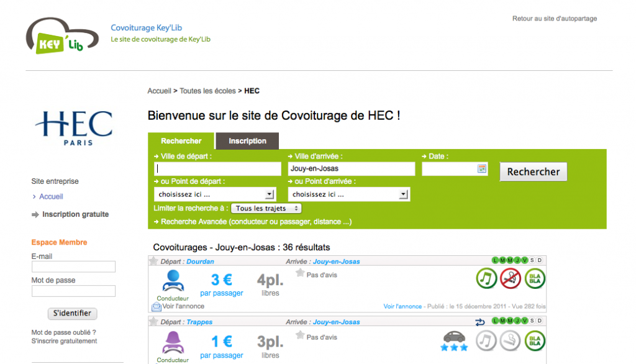This screenshot has width=636, height=364.
Task: Open the Point de départ dropdown
Action: pyautogui.click(x=215, y=194)
